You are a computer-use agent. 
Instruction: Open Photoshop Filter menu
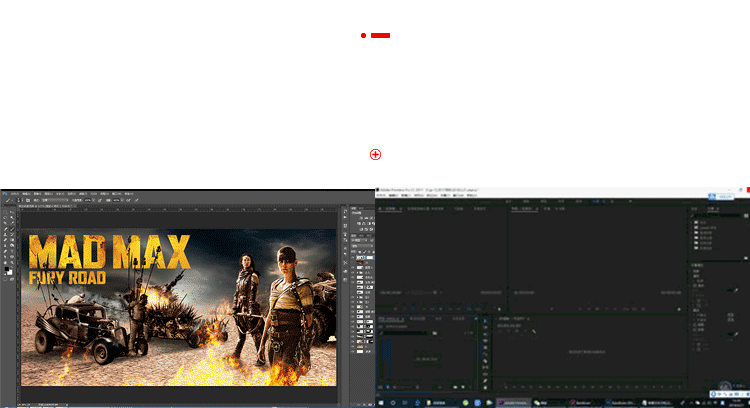[83, 194]
